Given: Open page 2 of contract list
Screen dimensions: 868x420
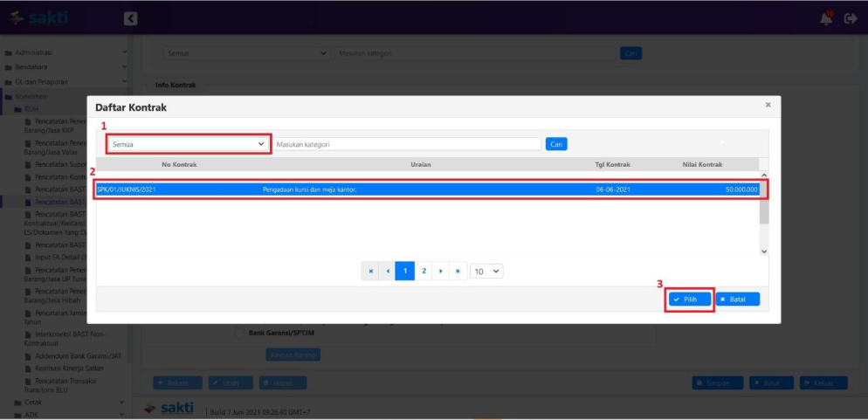Looking at the screenshot, I should 424,272.
